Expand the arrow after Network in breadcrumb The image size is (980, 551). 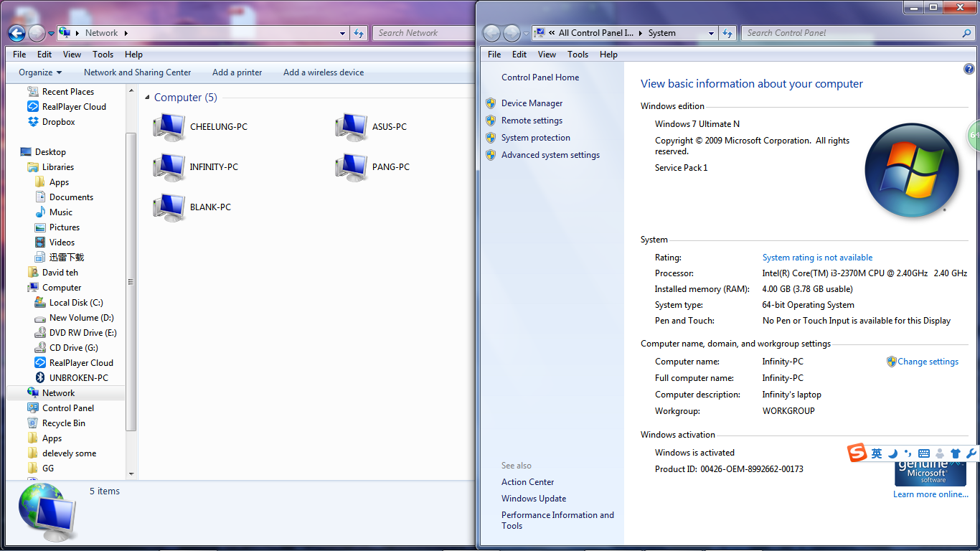(x=126, y=33)
